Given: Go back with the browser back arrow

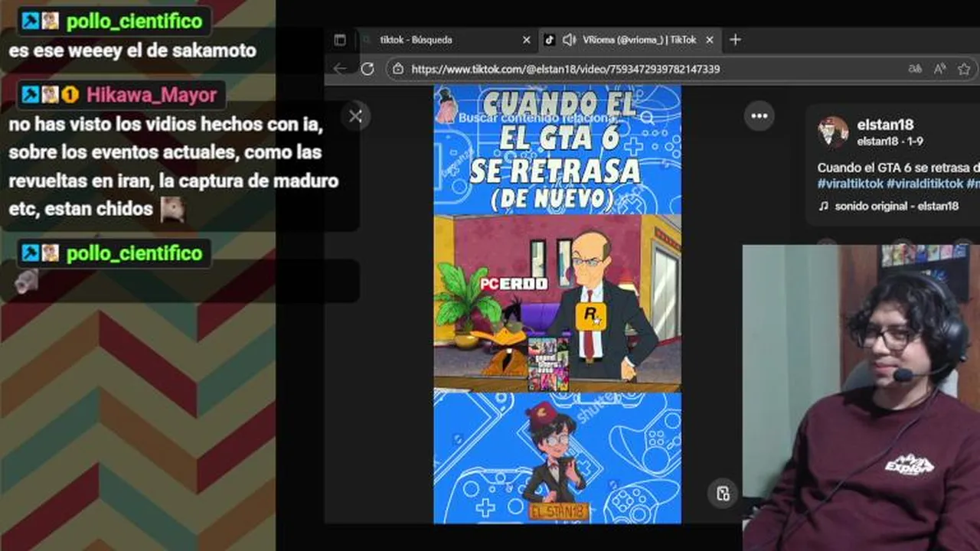Looking at the screenshot, I should (340, 69).
